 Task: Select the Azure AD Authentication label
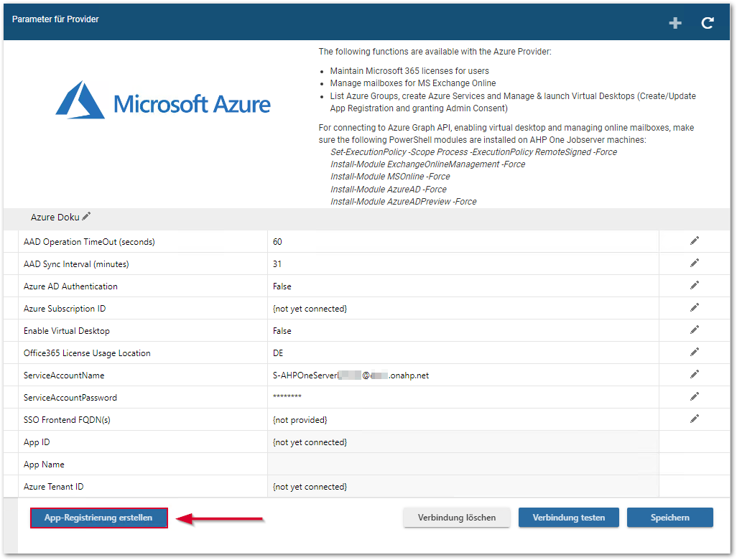click(70, 286)
